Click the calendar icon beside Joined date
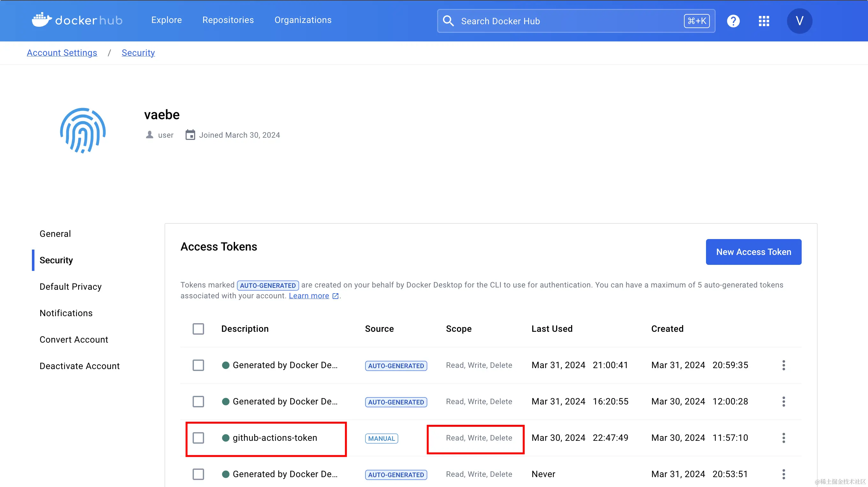This screenshot has height=487, width=868. coord(190,135)
